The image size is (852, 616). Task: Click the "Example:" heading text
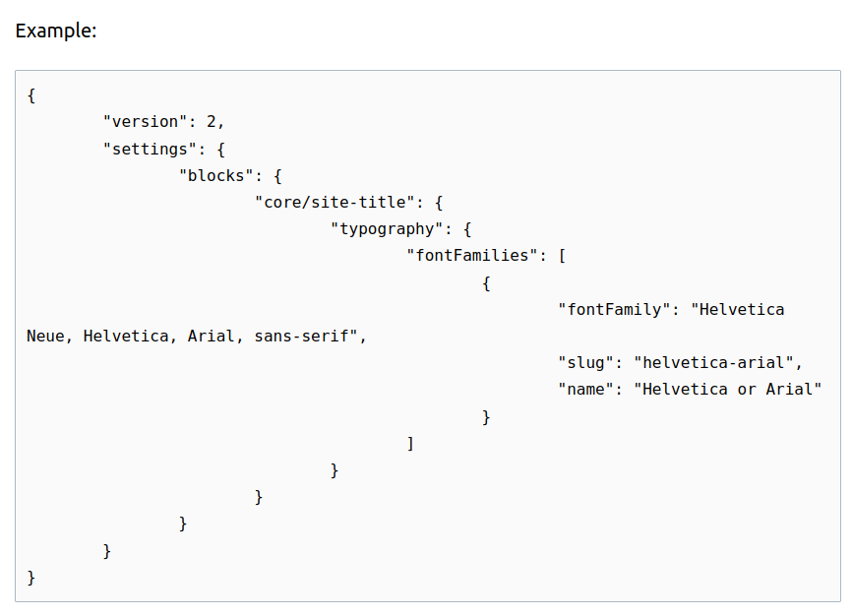56,31
